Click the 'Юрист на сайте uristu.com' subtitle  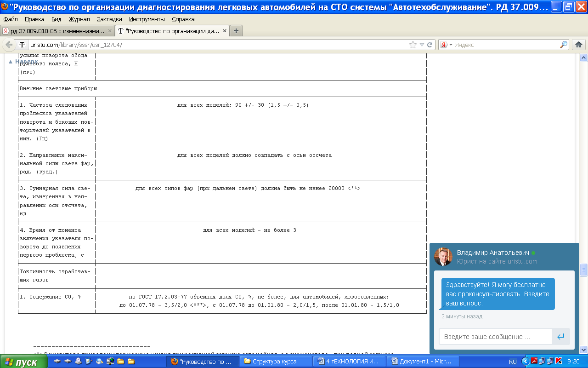tap(497, 261)
